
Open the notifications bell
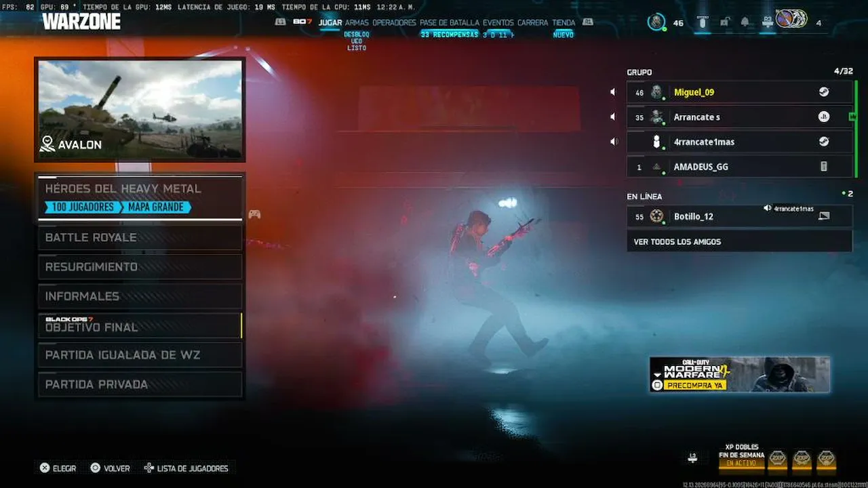click(745, 22)
